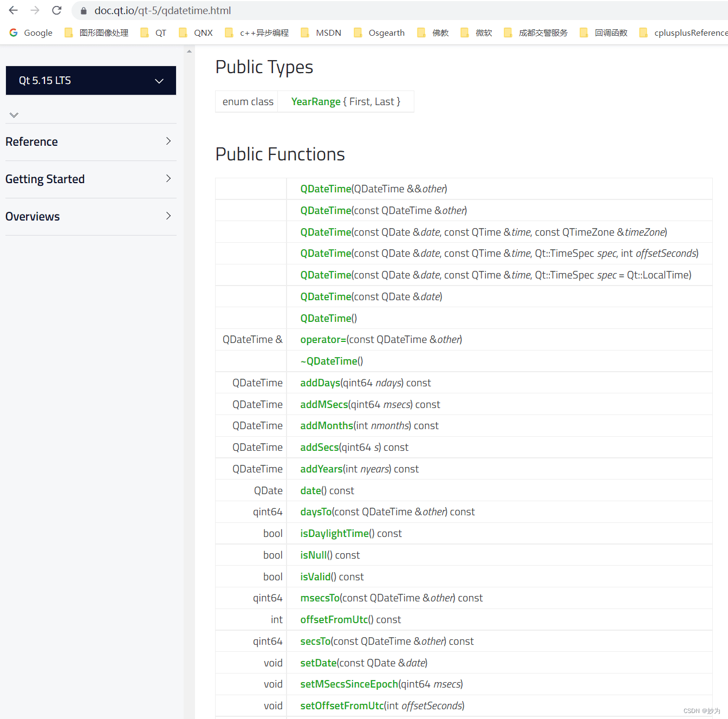Open the setMSecsSinceEpoch function link

pos(349,684)
